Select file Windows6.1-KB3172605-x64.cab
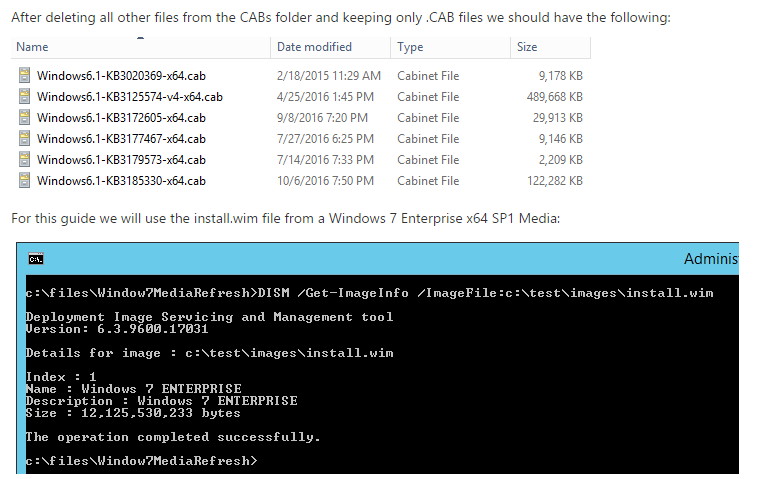Screen dimensions: 757x479 coord(121,118)
